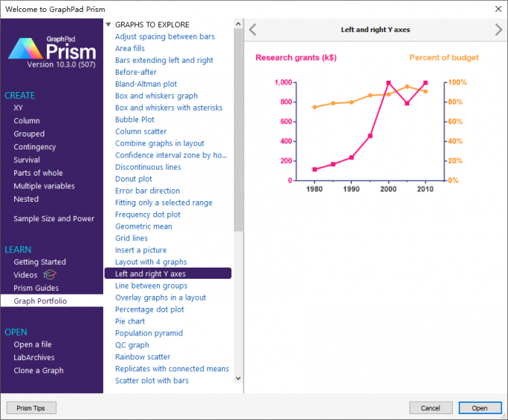
Task: Click the GraphPad Prism logo
Action: point(52,49)
